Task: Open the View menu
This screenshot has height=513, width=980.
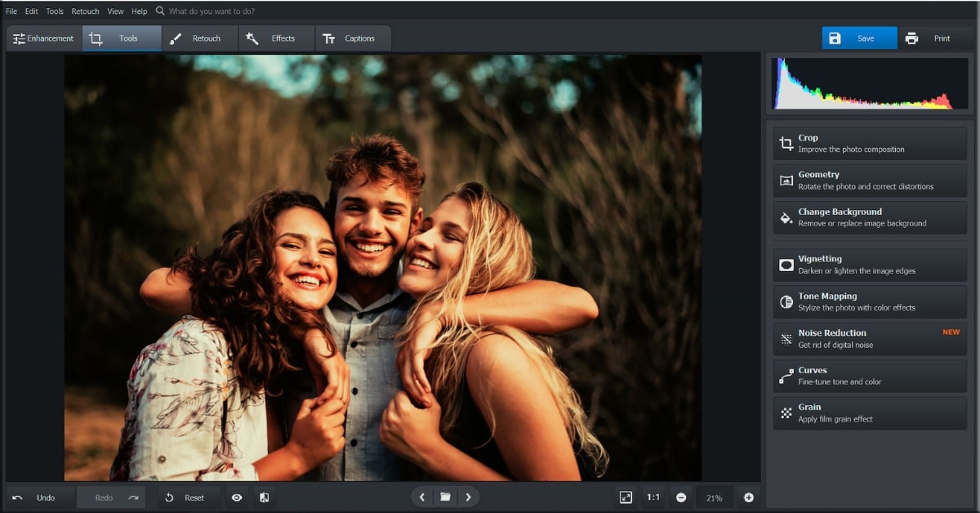Action: pos(116,11)
